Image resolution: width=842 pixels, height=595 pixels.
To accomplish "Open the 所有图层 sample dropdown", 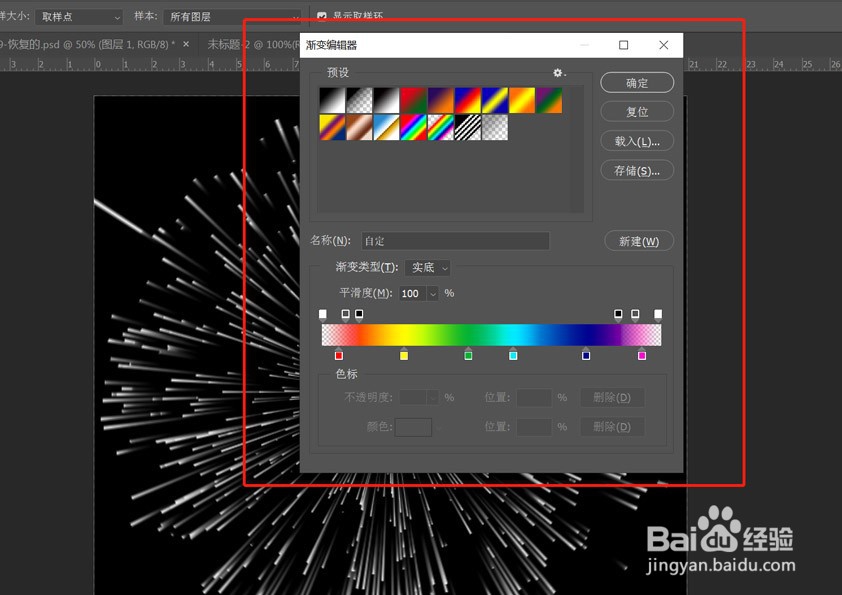I will 231,17.
